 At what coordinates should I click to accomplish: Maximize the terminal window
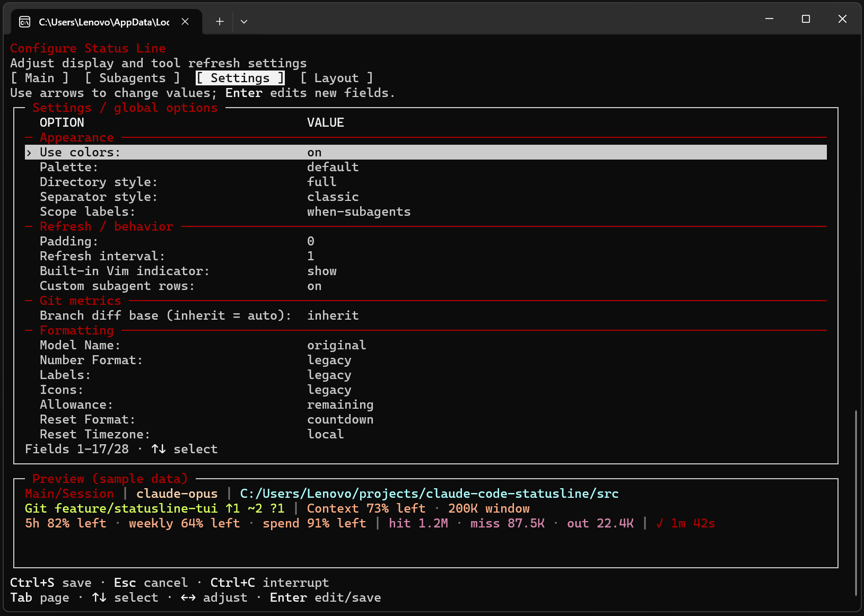(806, 19)
